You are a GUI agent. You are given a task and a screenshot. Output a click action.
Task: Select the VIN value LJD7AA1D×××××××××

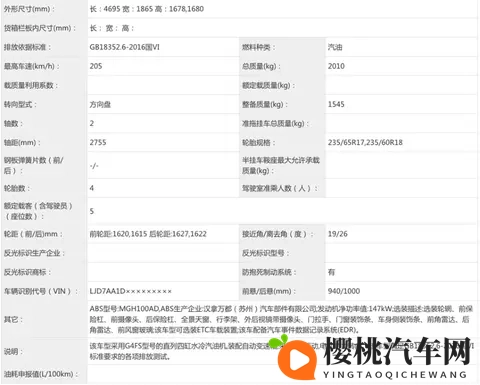130,291
